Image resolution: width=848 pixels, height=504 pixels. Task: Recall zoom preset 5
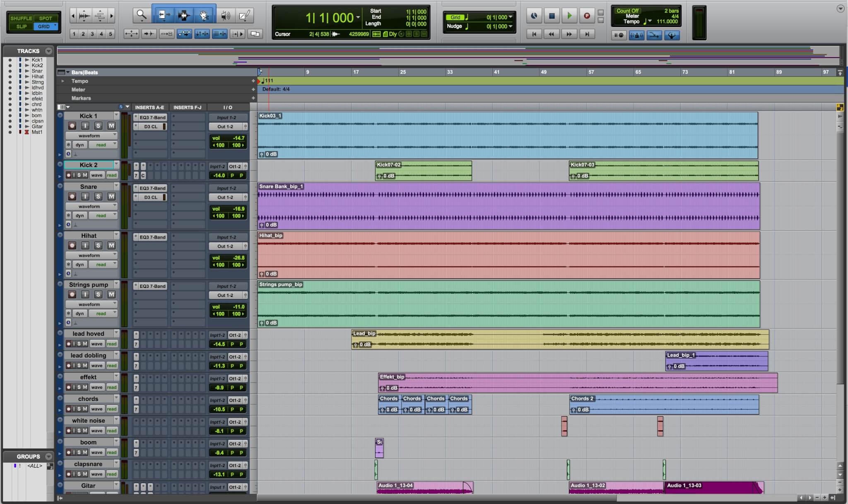(110, 34)
